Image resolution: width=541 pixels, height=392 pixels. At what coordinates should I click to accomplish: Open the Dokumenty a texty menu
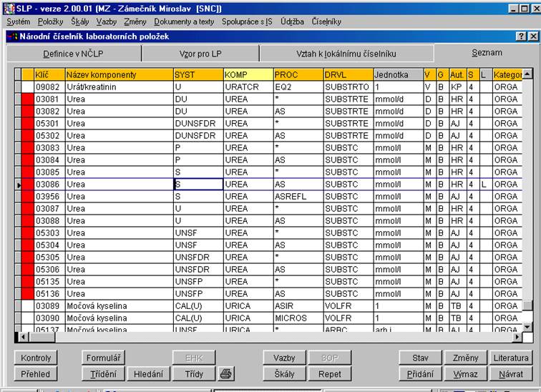[184, 21]
